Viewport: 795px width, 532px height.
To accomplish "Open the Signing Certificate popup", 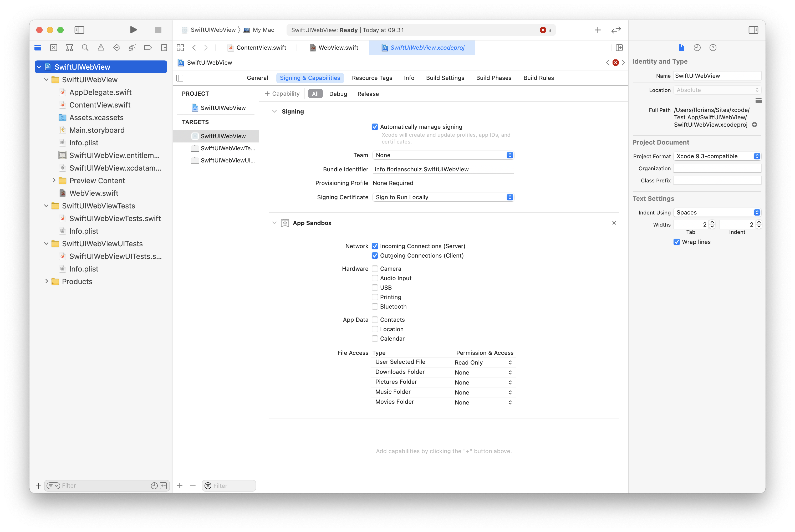I will tap(443, 197).
